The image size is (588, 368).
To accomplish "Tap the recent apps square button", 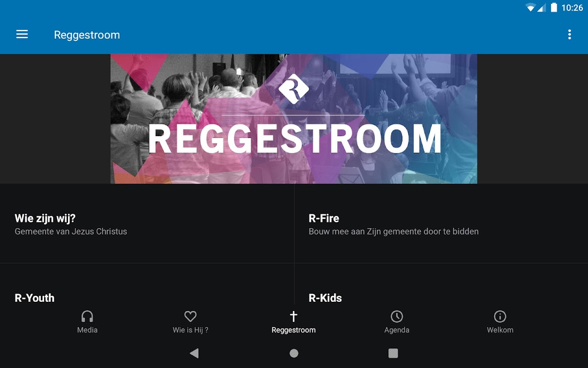I will [x=393, y=353].
